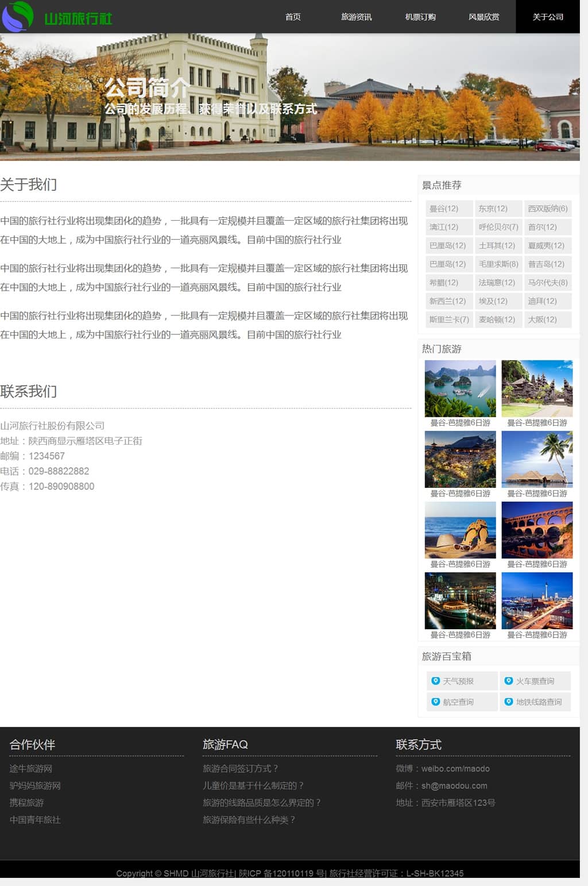Visit the 途牛旅游网 partner link

pyautogui.click(x=31, y=768)
